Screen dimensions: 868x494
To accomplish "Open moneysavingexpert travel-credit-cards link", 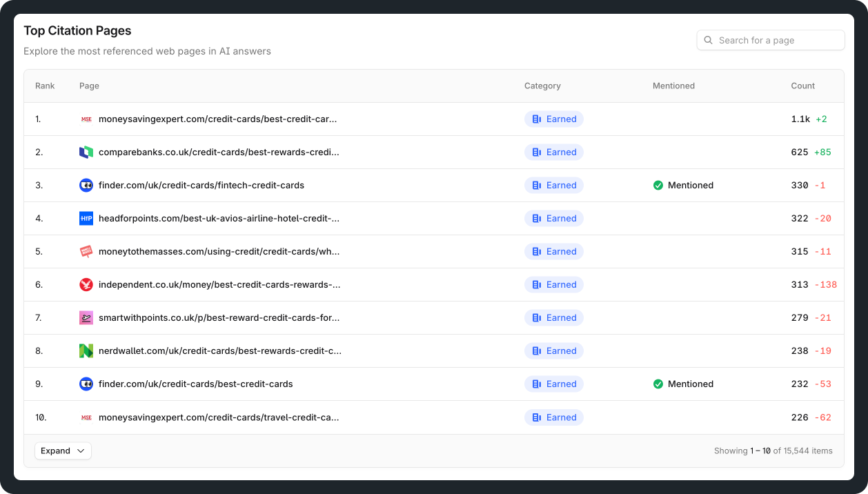I will 219,417.
